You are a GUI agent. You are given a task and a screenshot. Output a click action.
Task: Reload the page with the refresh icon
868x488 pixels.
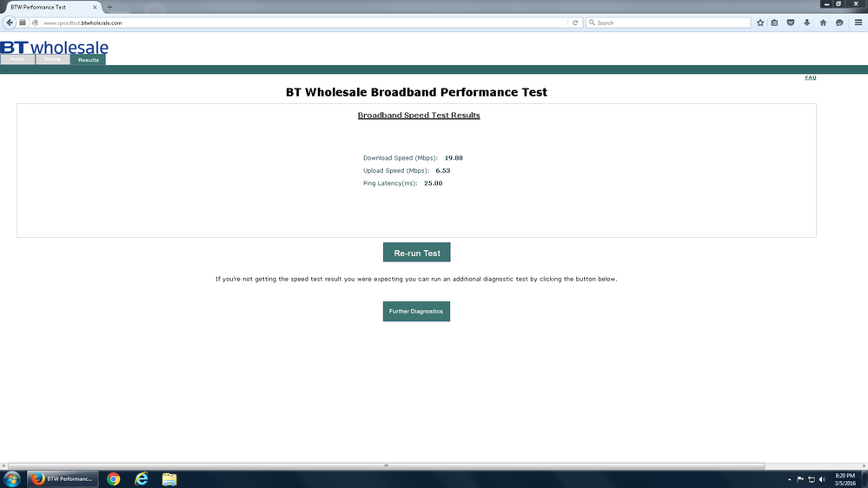click(575, 23)
